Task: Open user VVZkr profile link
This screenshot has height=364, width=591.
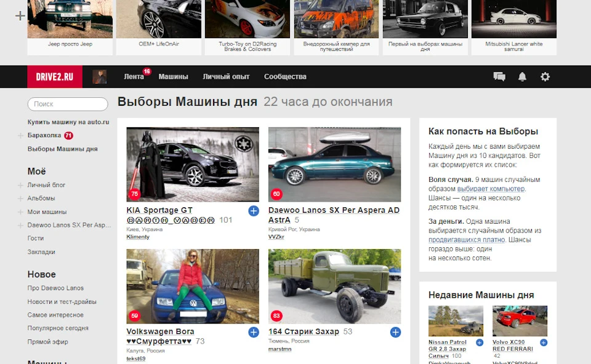Action: coord(276,237)
